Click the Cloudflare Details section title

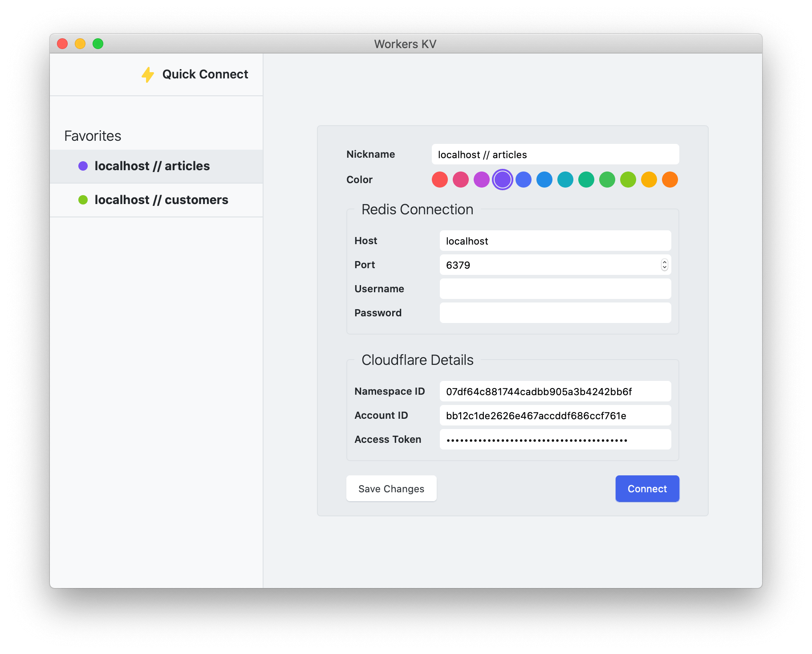pyautogui.click(x=417, y=360)
